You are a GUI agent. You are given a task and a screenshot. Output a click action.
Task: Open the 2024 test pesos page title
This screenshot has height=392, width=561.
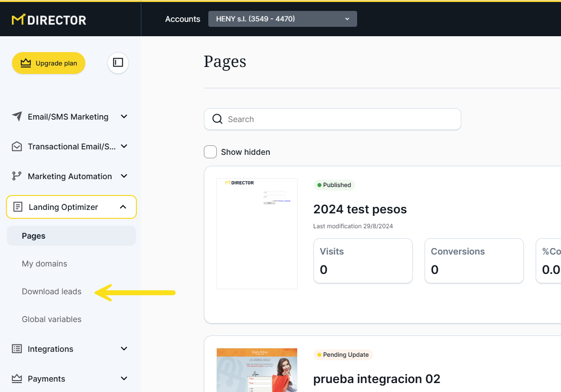click(x=360, y=209)
